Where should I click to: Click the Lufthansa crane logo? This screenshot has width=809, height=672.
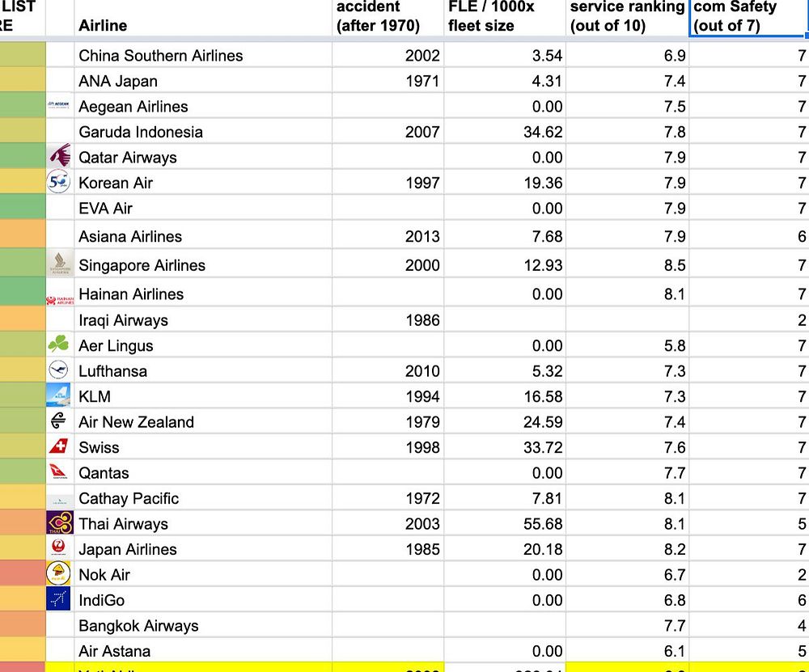coord(58,370)
